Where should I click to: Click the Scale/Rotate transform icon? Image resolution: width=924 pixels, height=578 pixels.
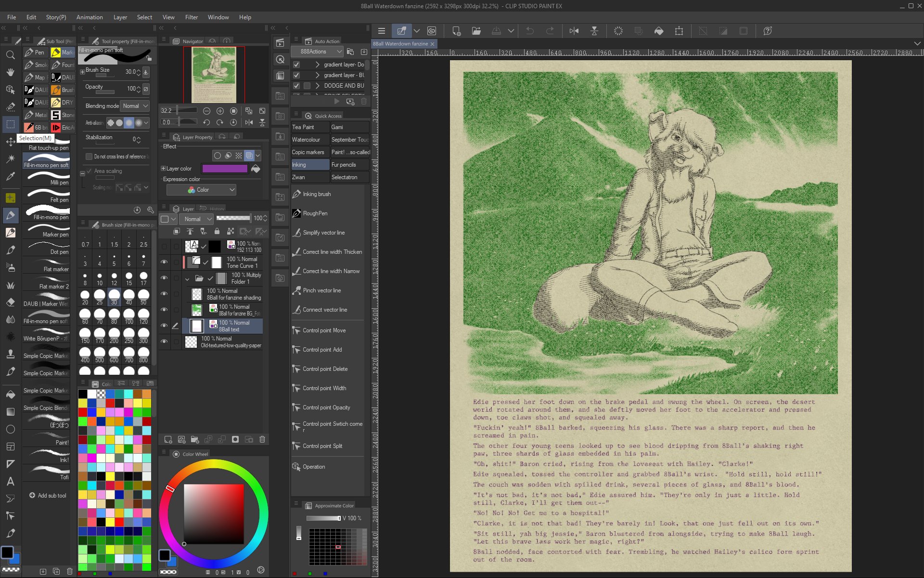pos(679,31)
